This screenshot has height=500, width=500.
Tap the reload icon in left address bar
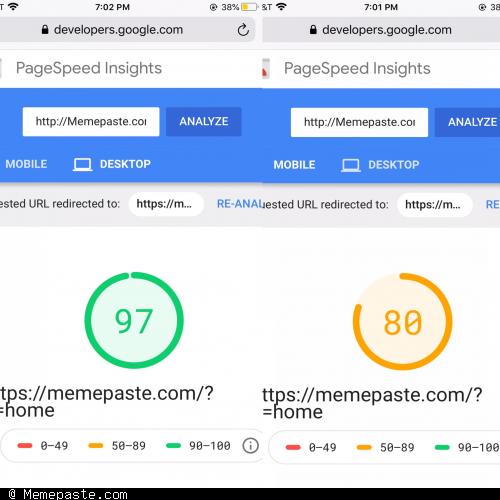coord(243,30)
